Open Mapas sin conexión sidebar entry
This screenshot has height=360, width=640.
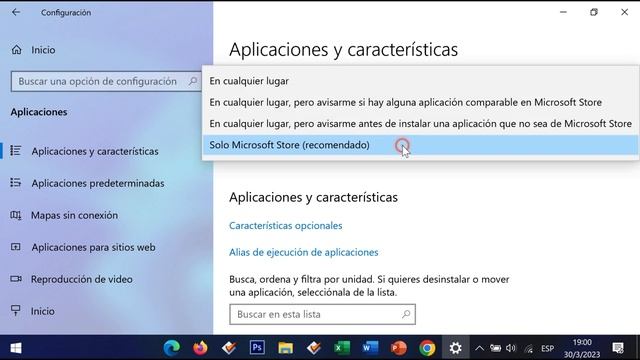click(x=74, y=215)
